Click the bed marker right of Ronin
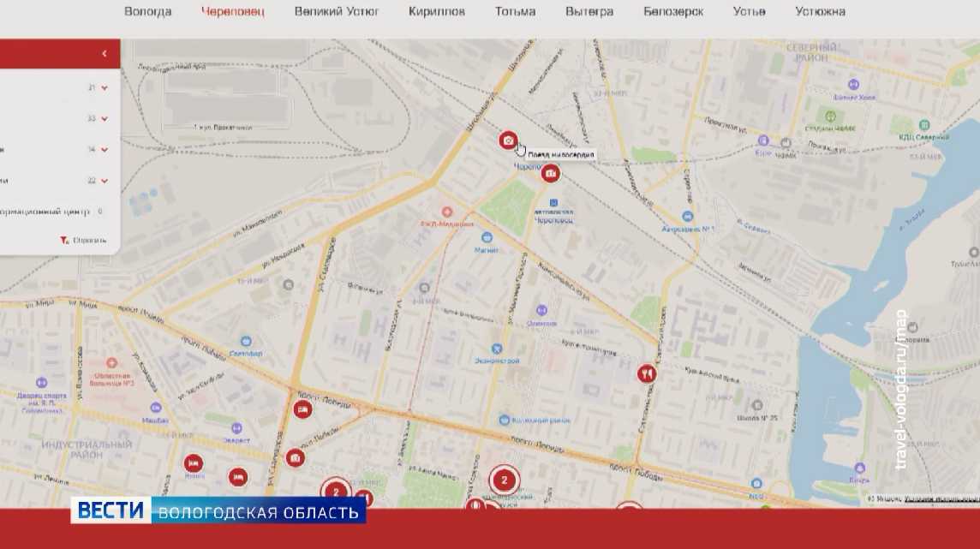The image size is (980, 549). click(x=237, y=477)
